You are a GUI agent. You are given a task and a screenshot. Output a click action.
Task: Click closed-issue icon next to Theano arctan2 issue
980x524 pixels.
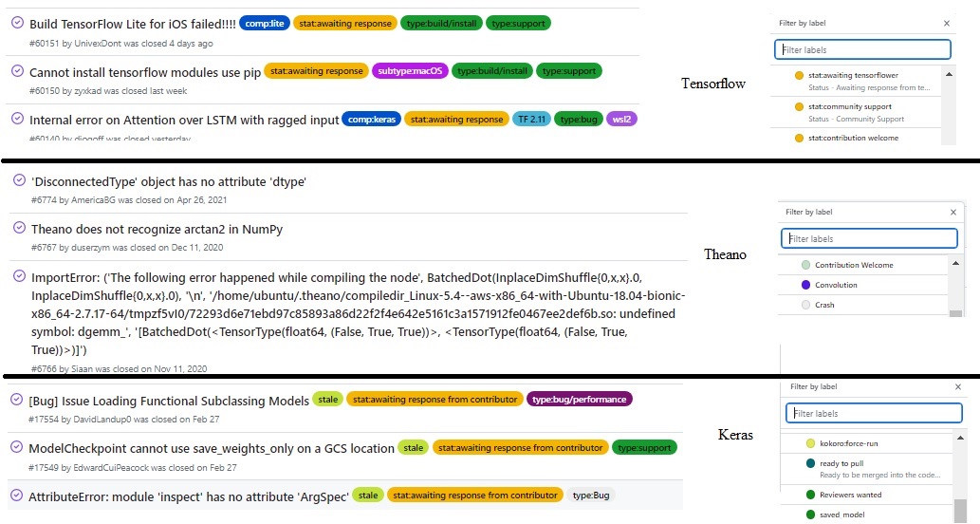coord(19,228)
